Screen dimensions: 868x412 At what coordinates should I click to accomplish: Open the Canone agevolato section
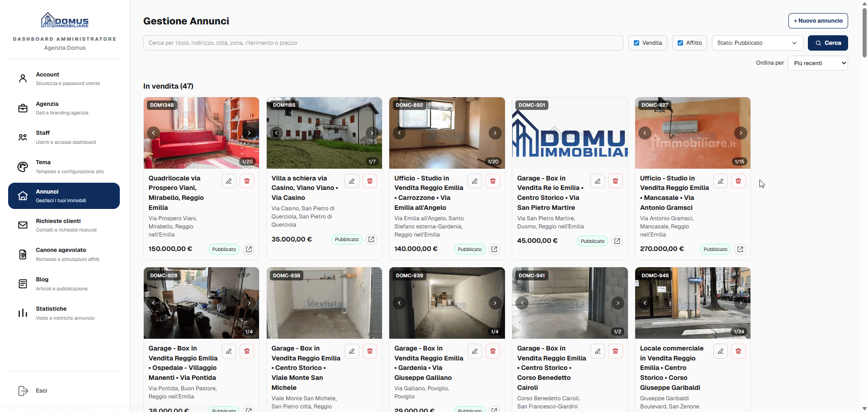click(64, 254)
